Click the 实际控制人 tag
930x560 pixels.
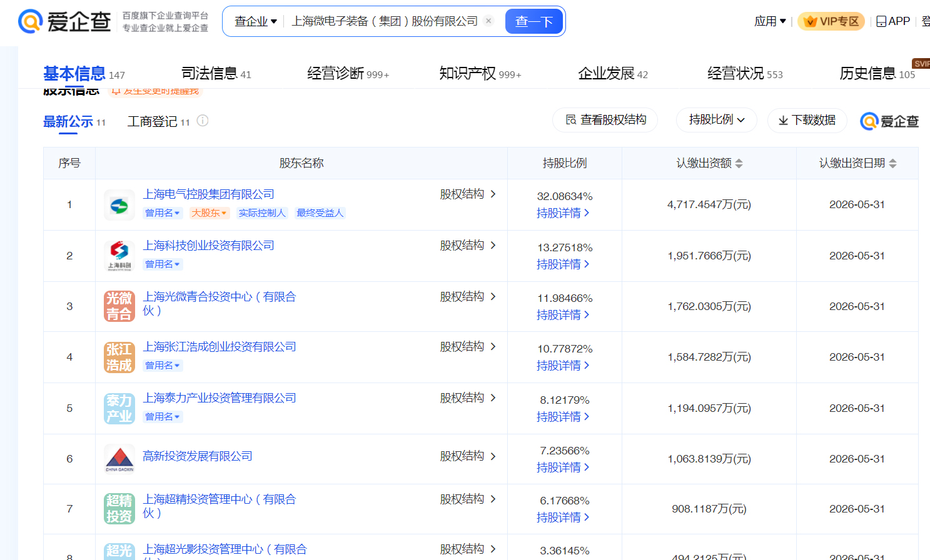pos(262,213)
